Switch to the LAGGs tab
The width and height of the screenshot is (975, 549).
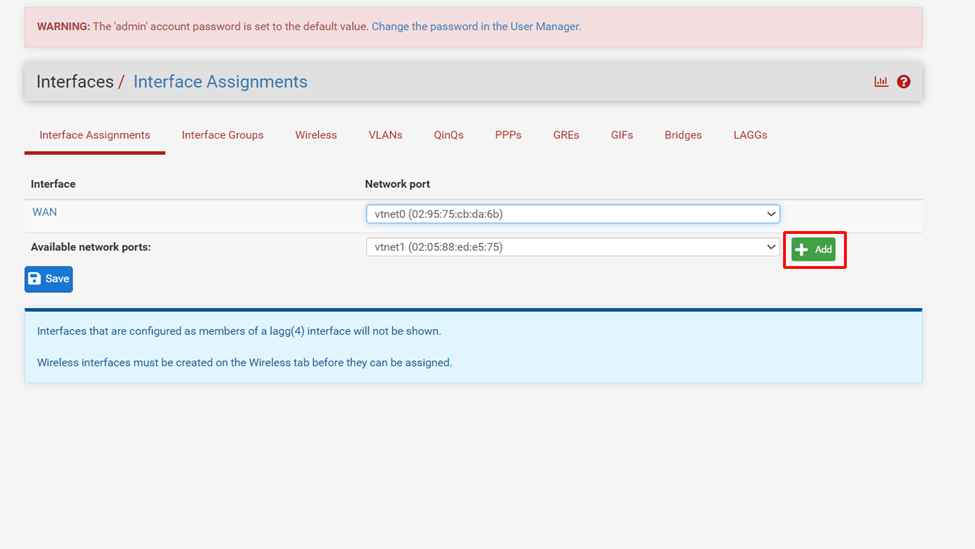coord(750,135)
